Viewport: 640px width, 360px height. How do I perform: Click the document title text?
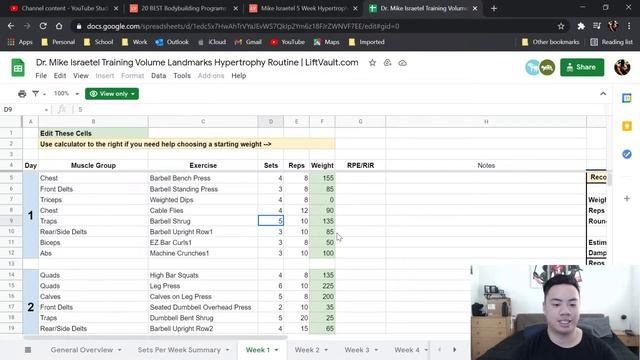tap(197, 62)
